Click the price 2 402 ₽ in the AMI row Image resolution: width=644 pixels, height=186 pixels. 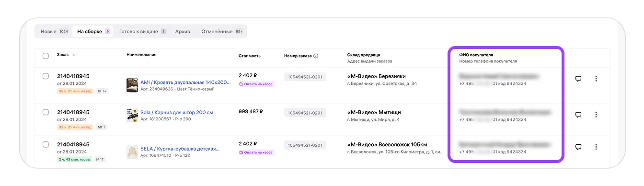tap(248, 76)
